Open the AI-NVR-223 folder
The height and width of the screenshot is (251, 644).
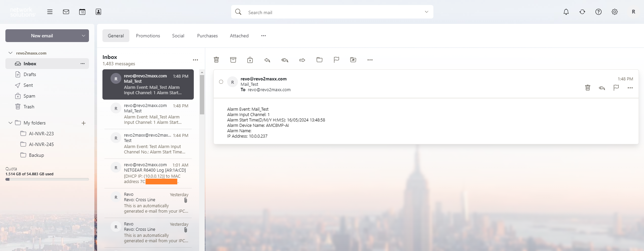click(47, 134)
